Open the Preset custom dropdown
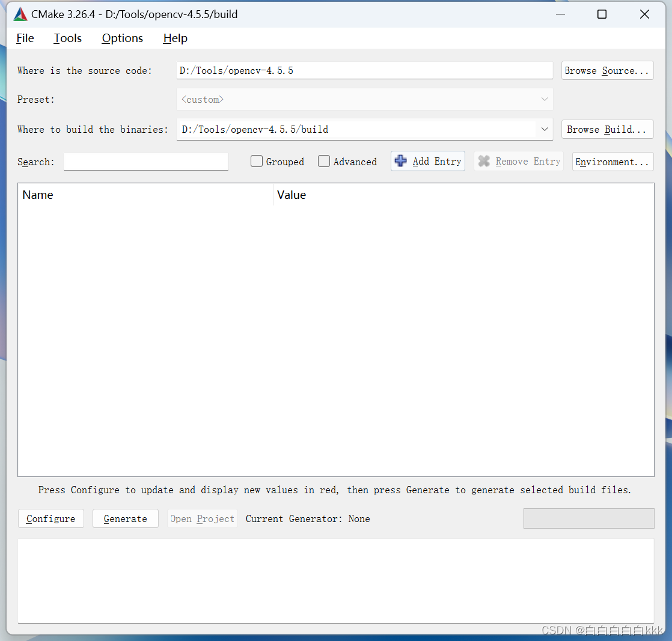 click(364, 99)
